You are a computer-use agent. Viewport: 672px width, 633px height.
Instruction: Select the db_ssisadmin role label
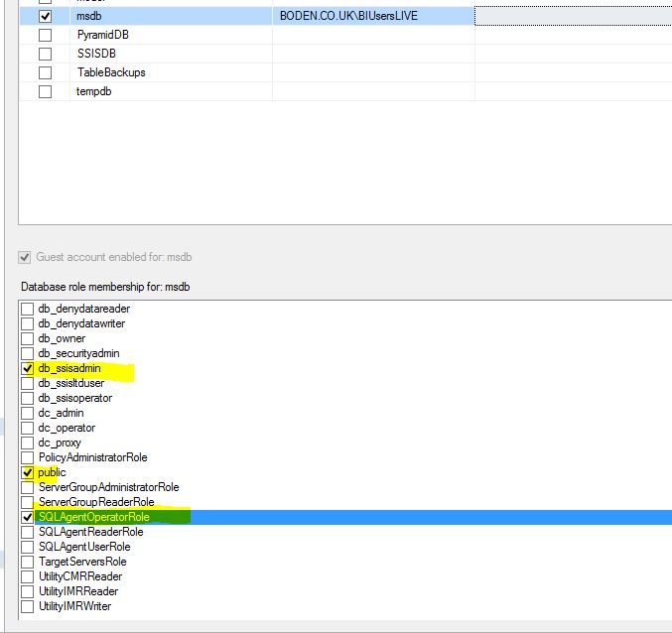(69, 368)
